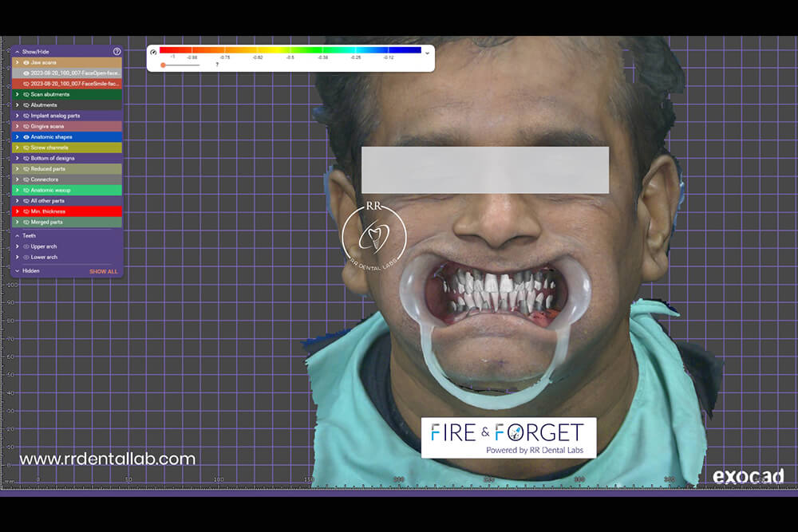
Task: Click the help icon in Show/Hide panel
Action: click(x=117, y=51)
